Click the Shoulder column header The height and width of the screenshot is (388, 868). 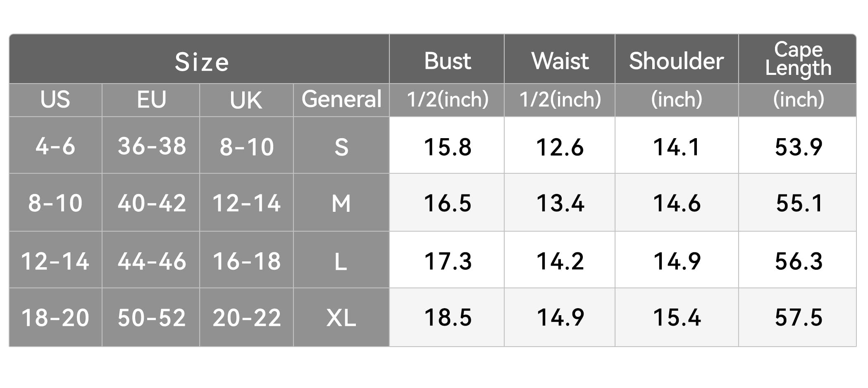click(x=677, y=61)
